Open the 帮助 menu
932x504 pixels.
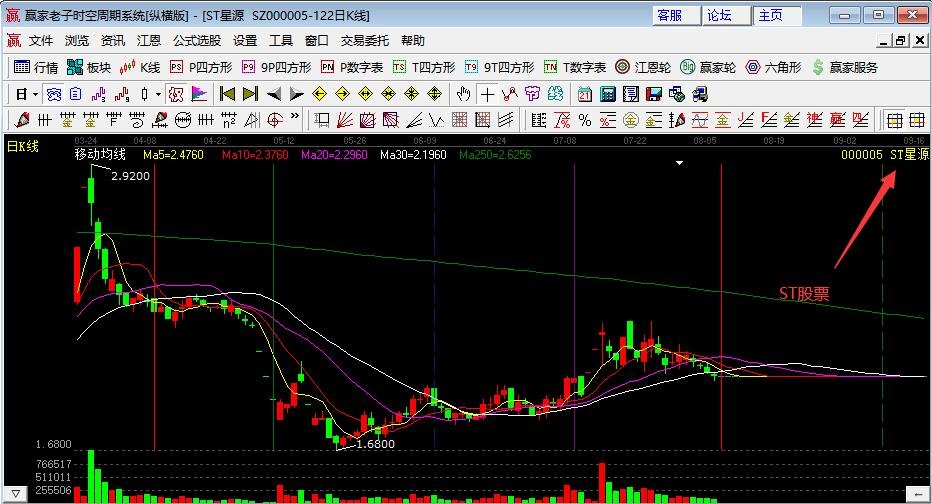pos(413,40)
